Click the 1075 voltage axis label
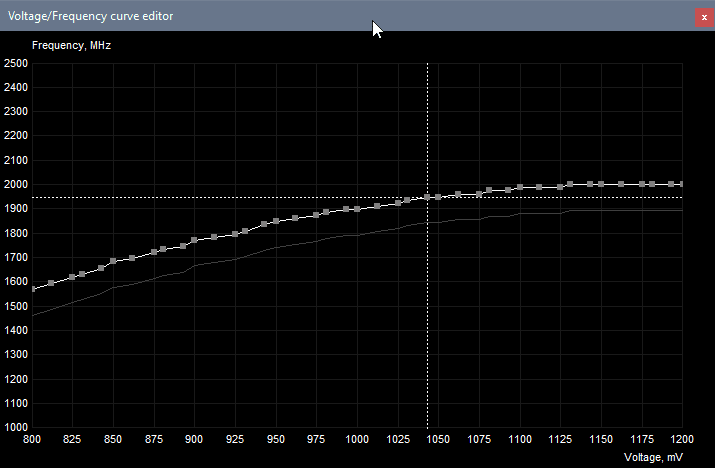 pyautogui.click(x=479, y=439)
